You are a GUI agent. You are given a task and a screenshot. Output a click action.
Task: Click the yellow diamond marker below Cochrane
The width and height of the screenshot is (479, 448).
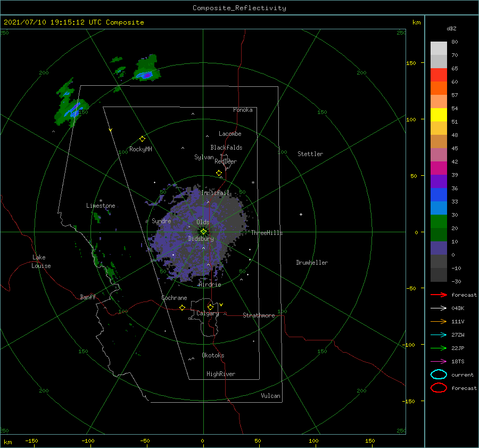(x=183, y=307)
